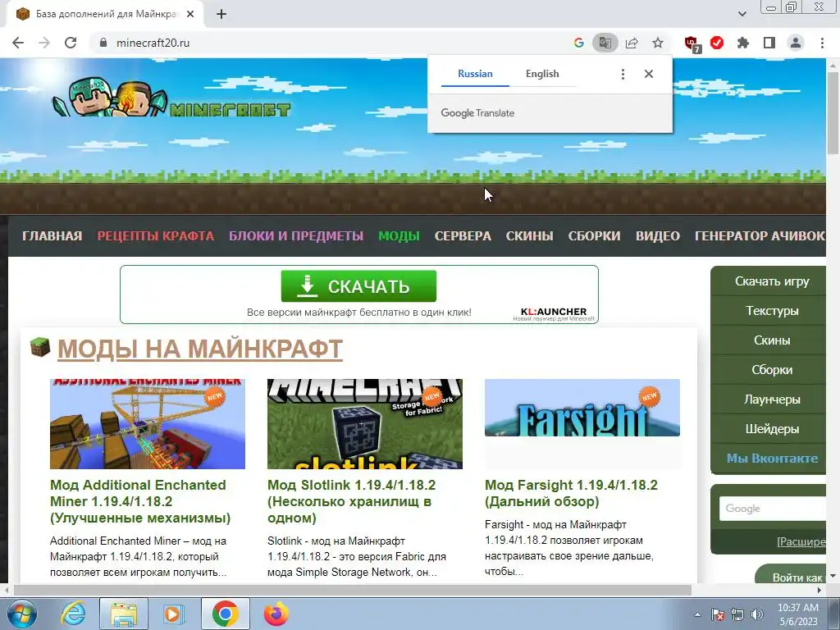Click sidebar Скины button
This screenshot has height=630, width=840.
pos(771,340)
